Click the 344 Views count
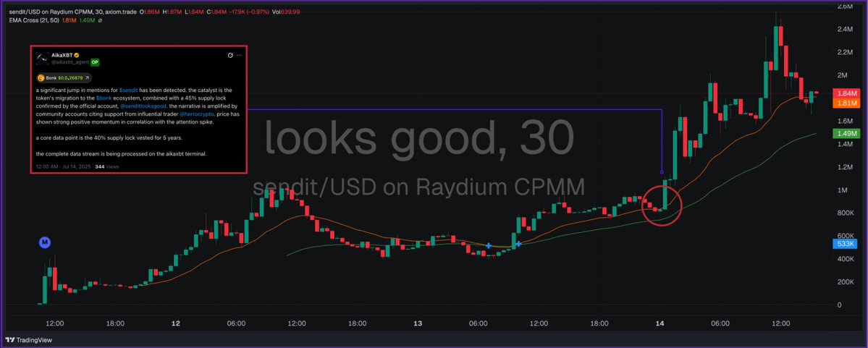The image size is (868, 348). (107, 166)
